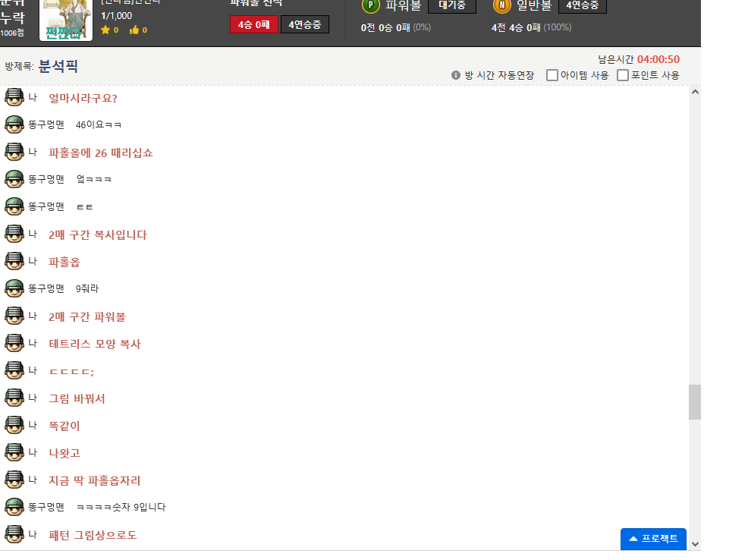
Task: Click the avatar beside 똑같이 message
Action: click(x=14, y=425)
